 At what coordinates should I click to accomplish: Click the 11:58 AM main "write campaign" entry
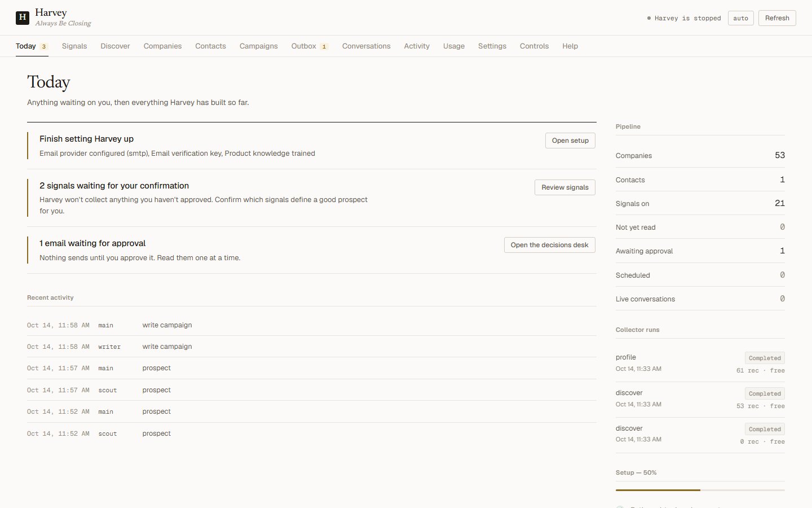pyautogui.click(x=312, y=325)
